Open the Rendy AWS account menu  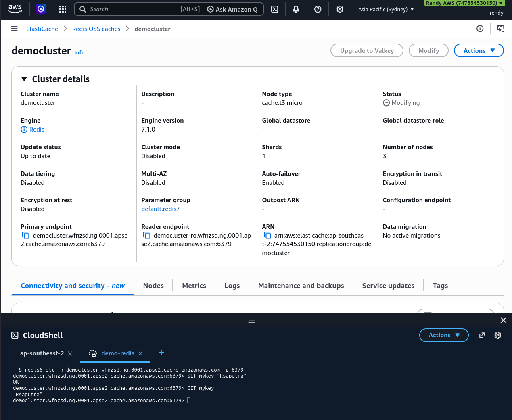click(464, 3)
